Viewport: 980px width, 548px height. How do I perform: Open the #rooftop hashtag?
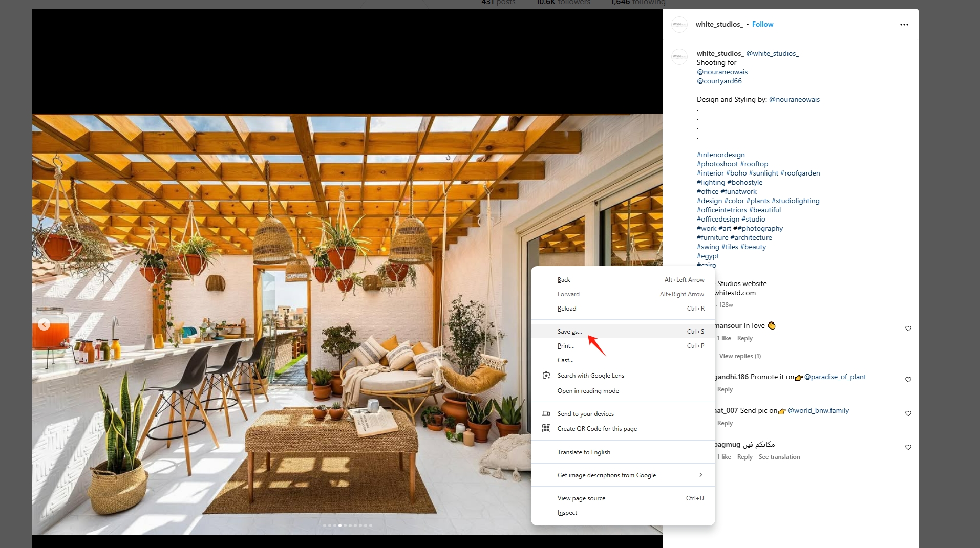[x=754, y=164]
